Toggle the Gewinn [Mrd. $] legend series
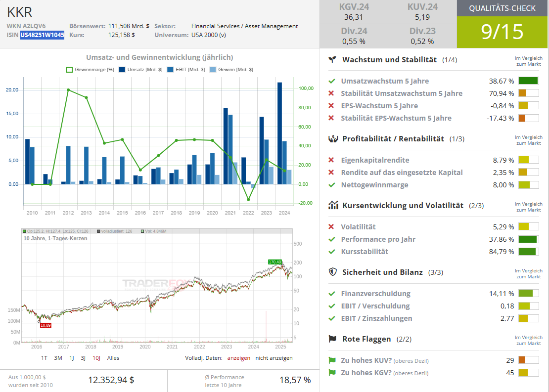This screenshot has width=549, height=392. [x=231, y=70]
